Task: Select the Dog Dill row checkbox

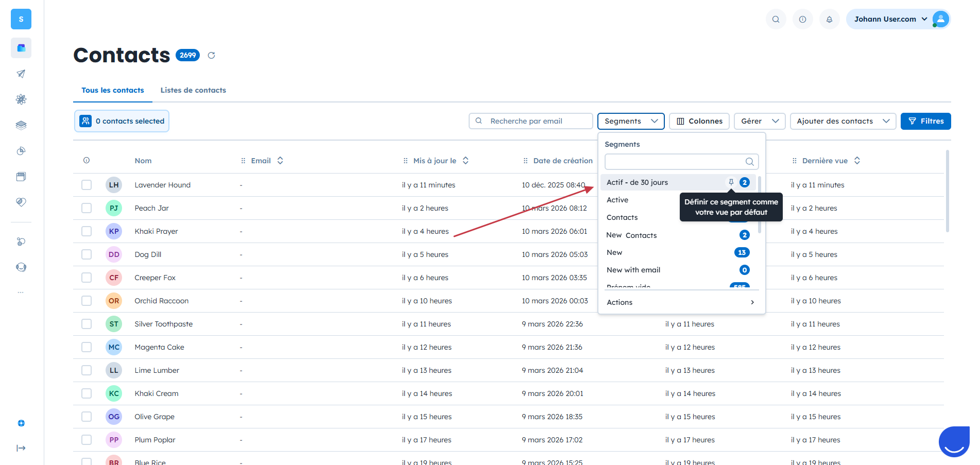Action: point(87,254)
